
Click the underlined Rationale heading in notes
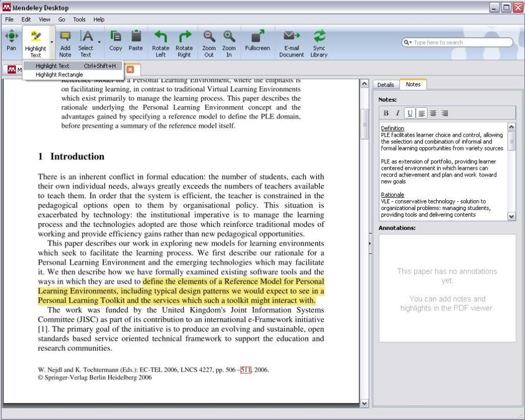[x=393, y=195]
